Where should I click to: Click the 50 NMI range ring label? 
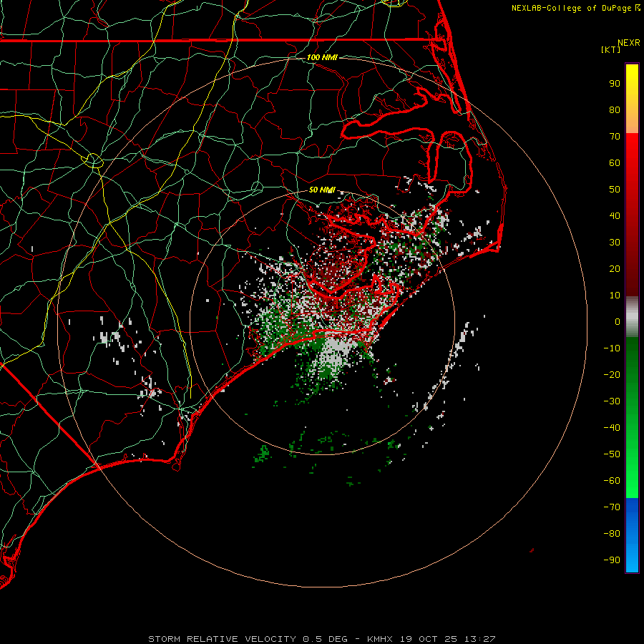pyautogui.click(x=322, y=190)
